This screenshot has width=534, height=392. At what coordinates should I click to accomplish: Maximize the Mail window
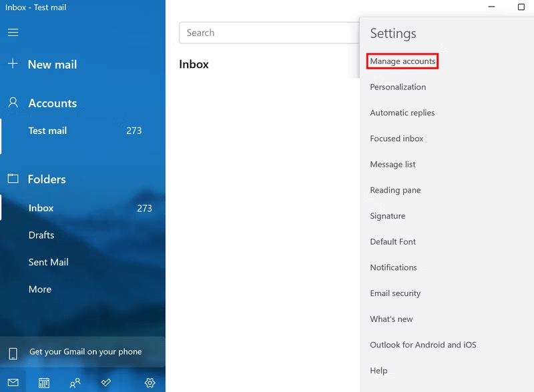521,7
